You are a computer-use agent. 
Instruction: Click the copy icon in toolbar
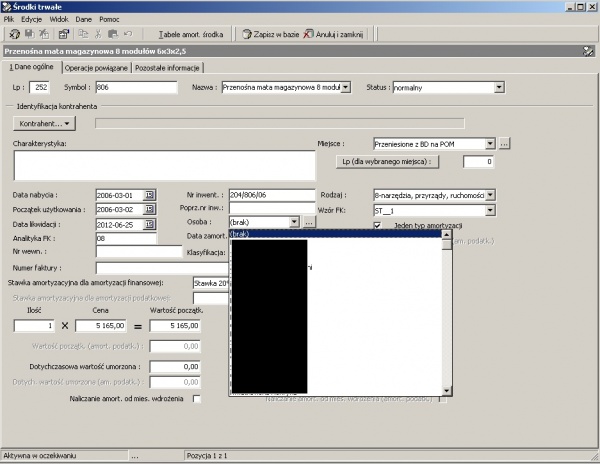click(83, 34)
